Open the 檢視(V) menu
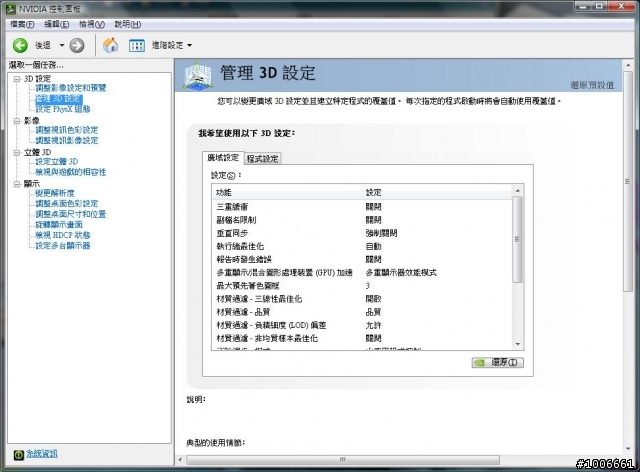Image resolution: width=640 pixels, height=472 pixels. point(92,24)
